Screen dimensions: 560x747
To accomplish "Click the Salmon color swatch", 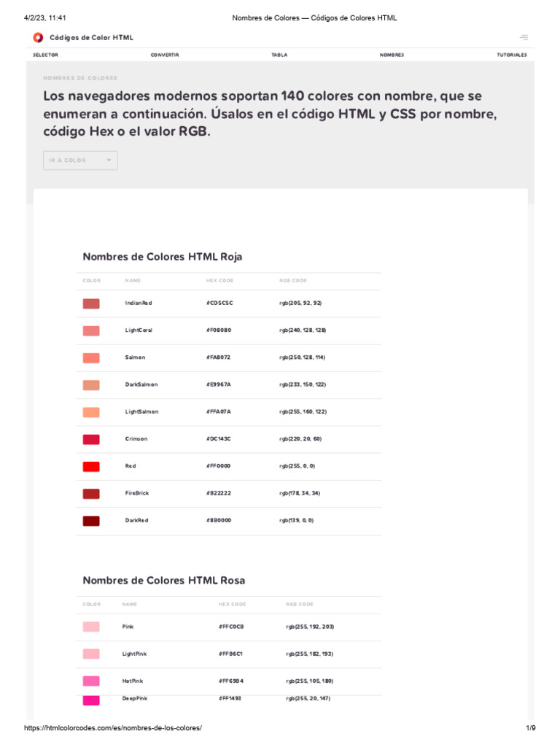I will (x=91, y=357).
